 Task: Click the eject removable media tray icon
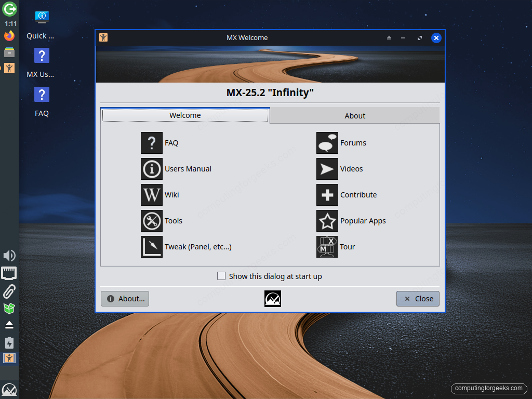point(9,325)
